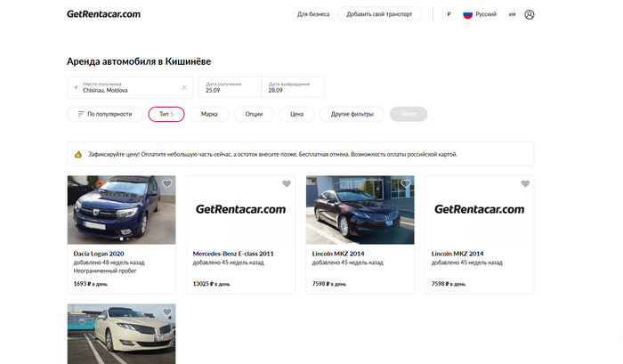623x364 pixels.
Task: Expand the Тип filter
Action: (x=166, y=114)
